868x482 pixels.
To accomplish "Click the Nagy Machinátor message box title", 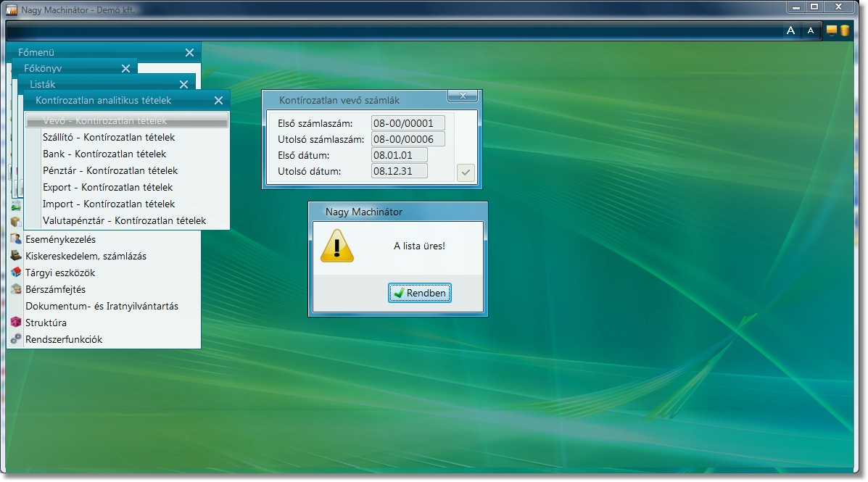I will click(364, 212).
